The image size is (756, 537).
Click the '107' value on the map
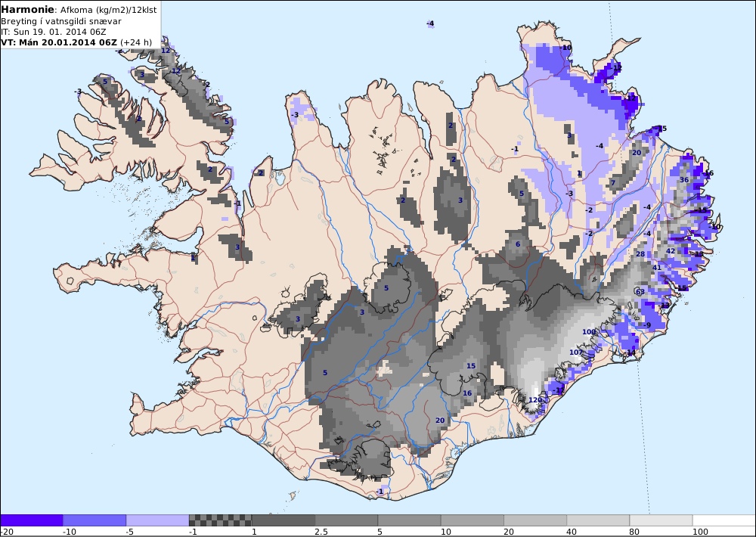pyautogui.click(x=575, y=352)
